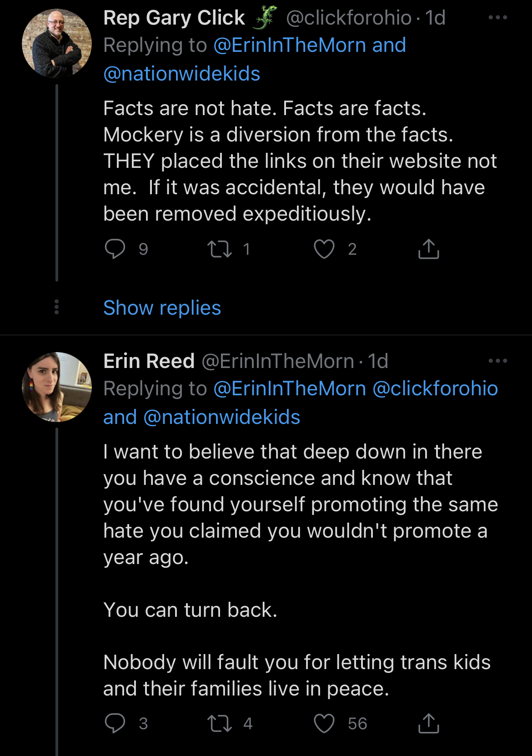Open more options on Erin Reed's tweet
Viewport: 532px width, 756px height.
coord(497,361)
